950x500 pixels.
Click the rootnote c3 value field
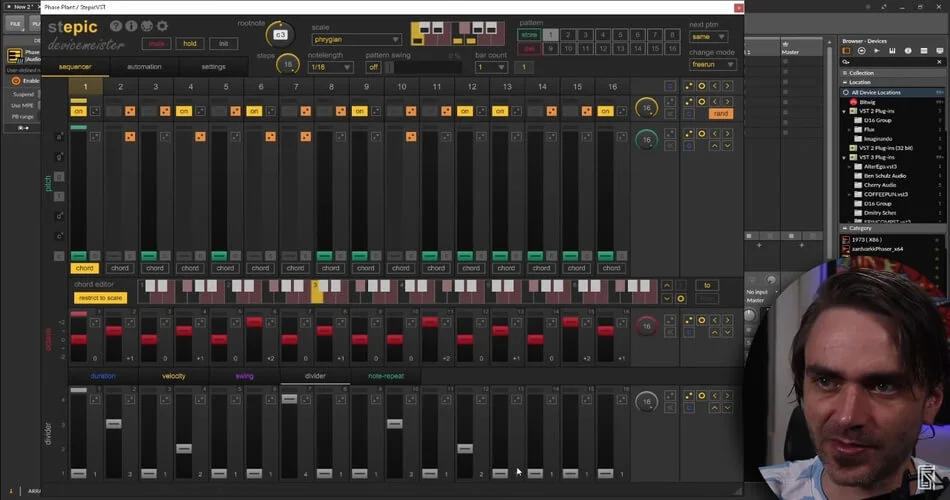tap(280, 35)
